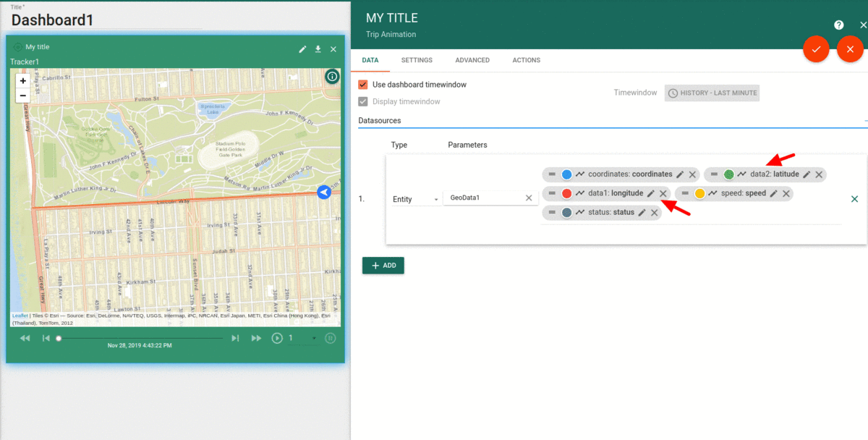Click the Datasources section header
The image size is (868, 440).
click(380, 121)
